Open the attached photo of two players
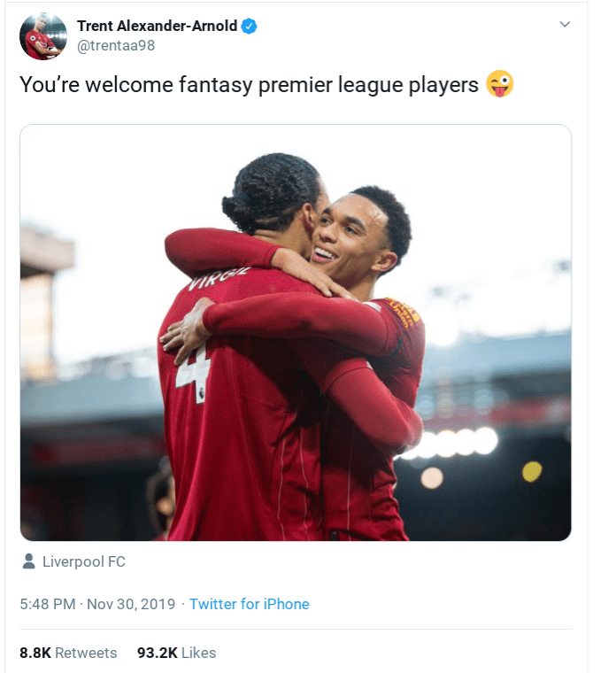The image size is (616, 673). [296, 332]
